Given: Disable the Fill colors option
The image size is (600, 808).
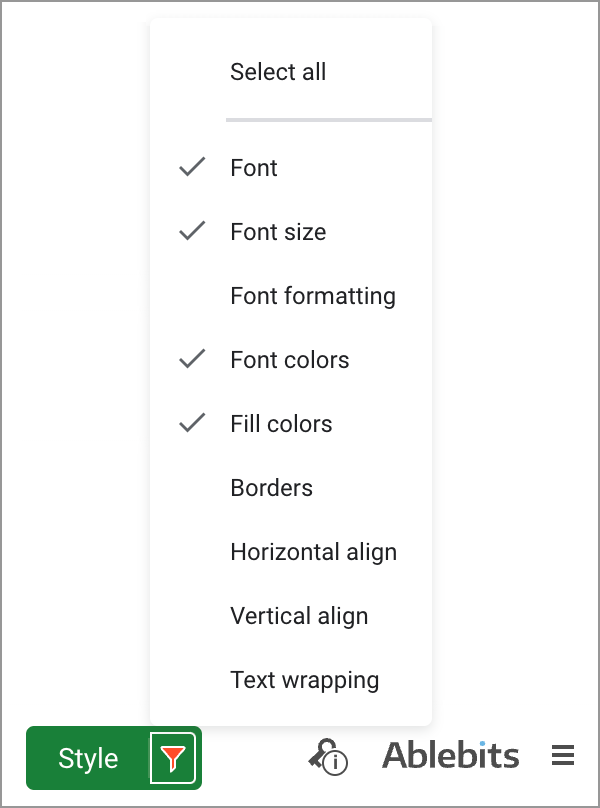Looking at the screenshot, I should pyautogui.click(x=282, y=423).
